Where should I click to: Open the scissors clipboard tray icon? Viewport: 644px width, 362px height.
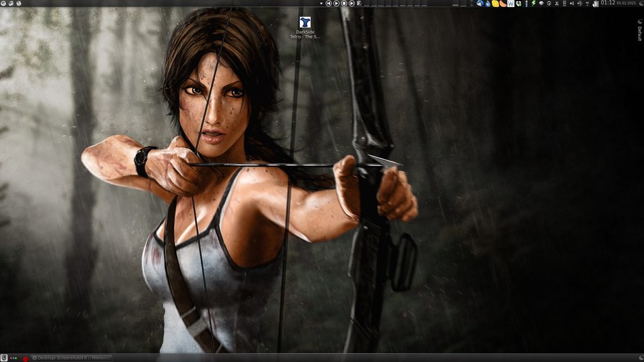(557, 4)
